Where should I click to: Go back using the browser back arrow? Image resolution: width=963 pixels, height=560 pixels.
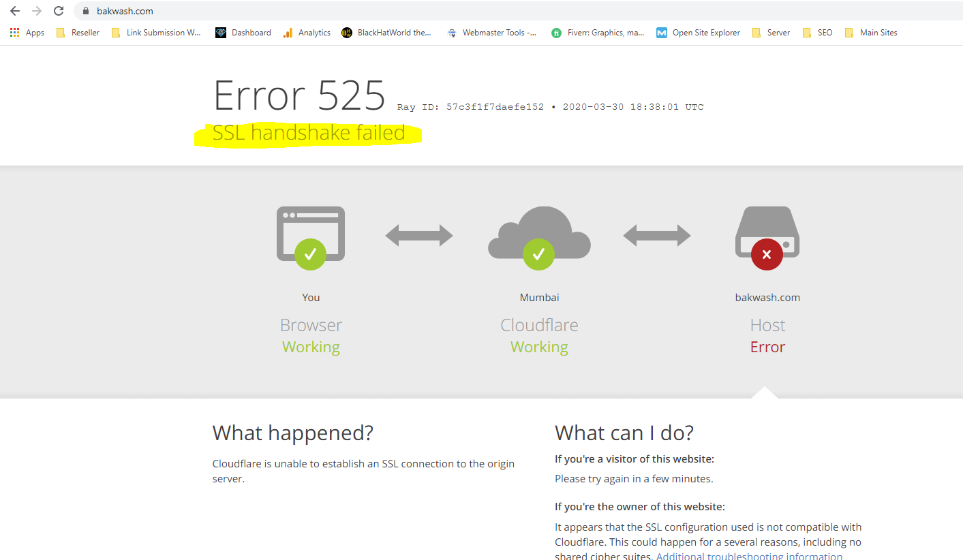tap(15, 11)
